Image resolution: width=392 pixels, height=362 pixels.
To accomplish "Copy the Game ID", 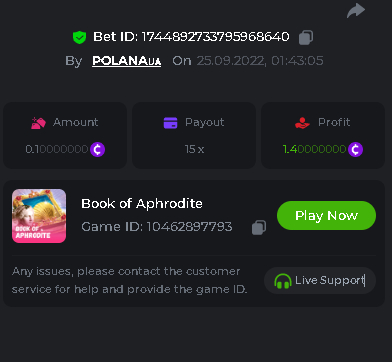I will 259,227.
